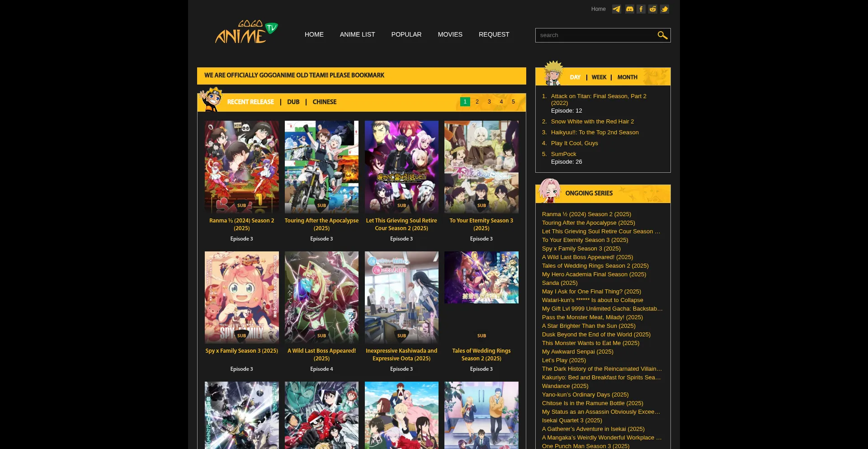This screenshot has width=868, height=449.
Task: Open ANIME LIST in the navigation menu
Action: pyautogui.click(x=357, y=34)
